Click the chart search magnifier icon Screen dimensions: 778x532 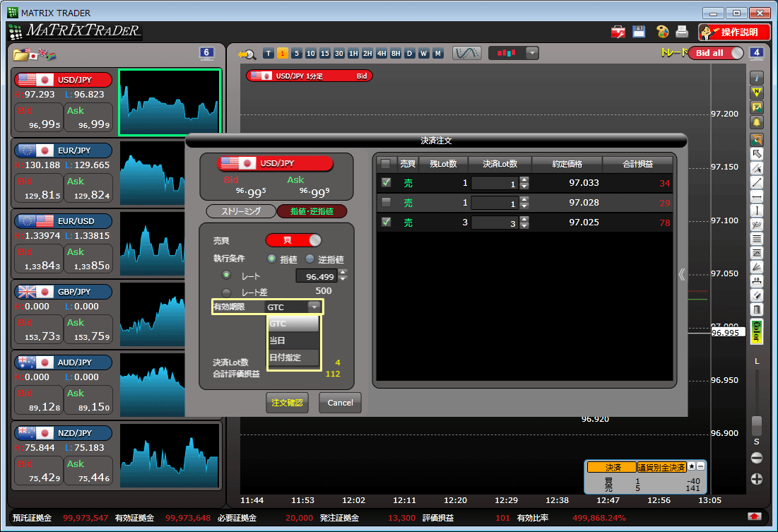click(x=247, y=54)
